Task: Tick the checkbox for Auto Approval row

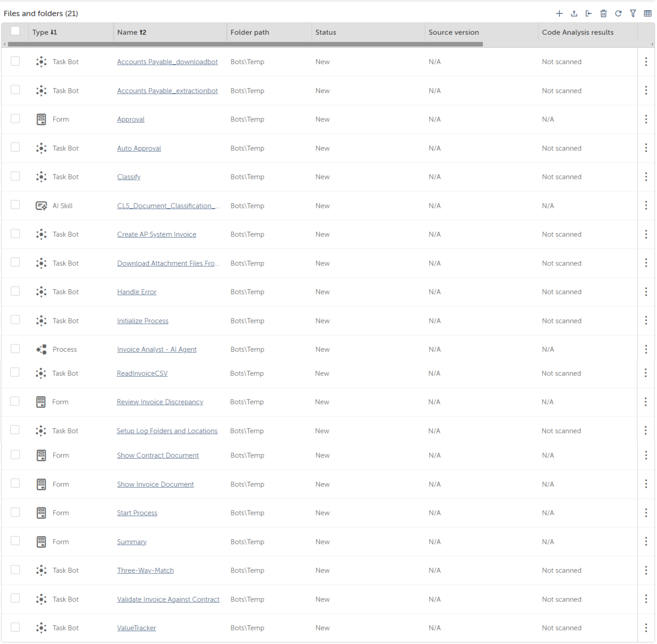Action: click(x=15, y=147)
